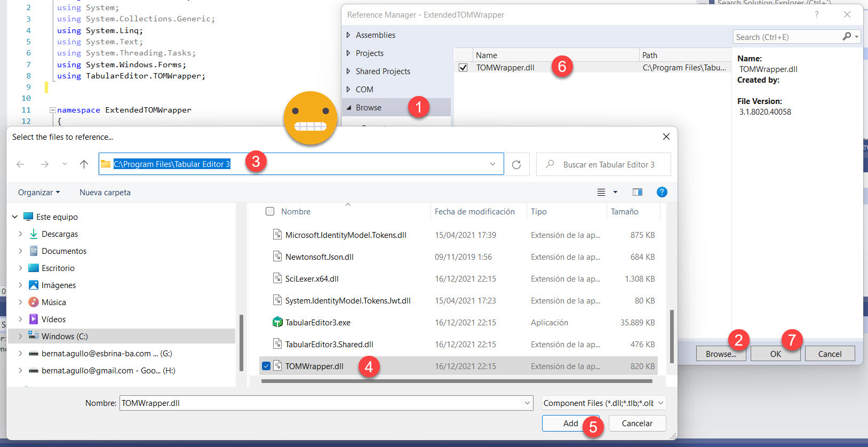Toggle the preview pane icon

[x=637, y=193]
